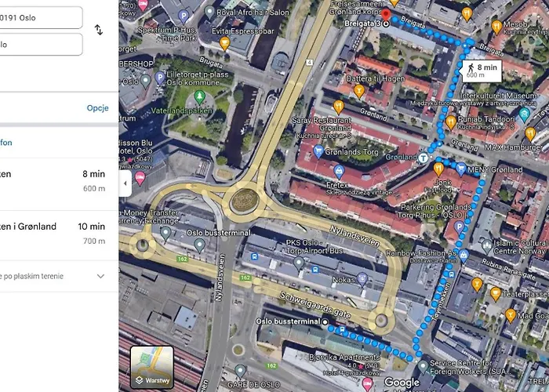549x392 pixels.
Task: Click the Schweigaards gate street label
Action: point(314,305)
